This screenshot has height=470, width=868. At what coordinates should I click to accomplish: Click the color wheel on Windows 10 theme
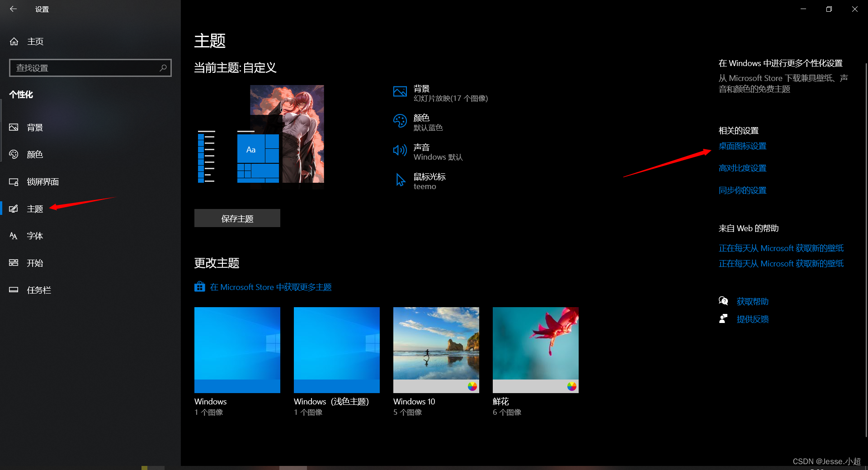(x=472, y=386)
